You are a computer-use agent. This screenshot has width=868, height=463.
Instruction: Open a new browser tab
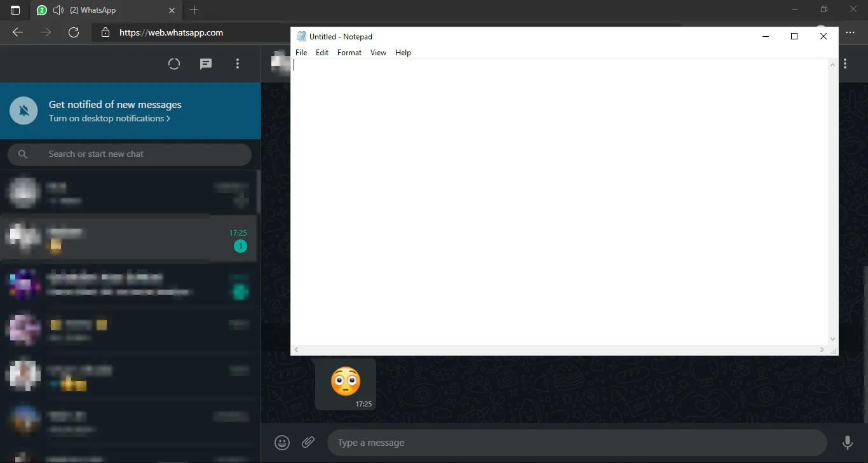[x=194, y=10]
